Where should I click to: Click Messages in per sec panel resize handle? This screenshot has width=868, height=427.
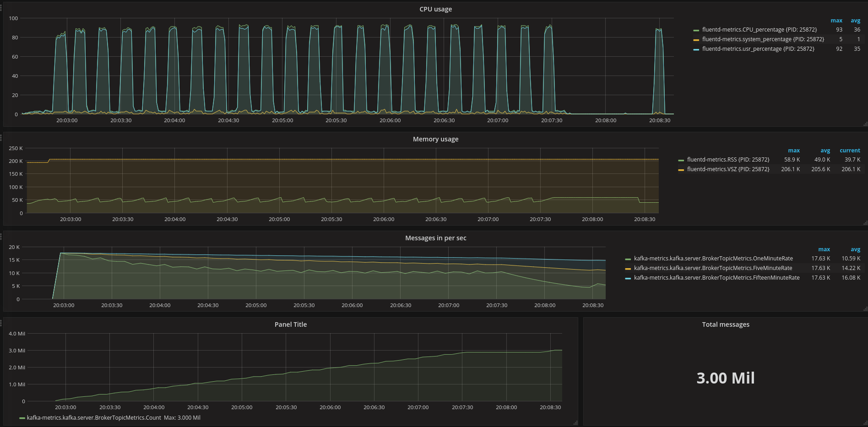coord(865,309)
